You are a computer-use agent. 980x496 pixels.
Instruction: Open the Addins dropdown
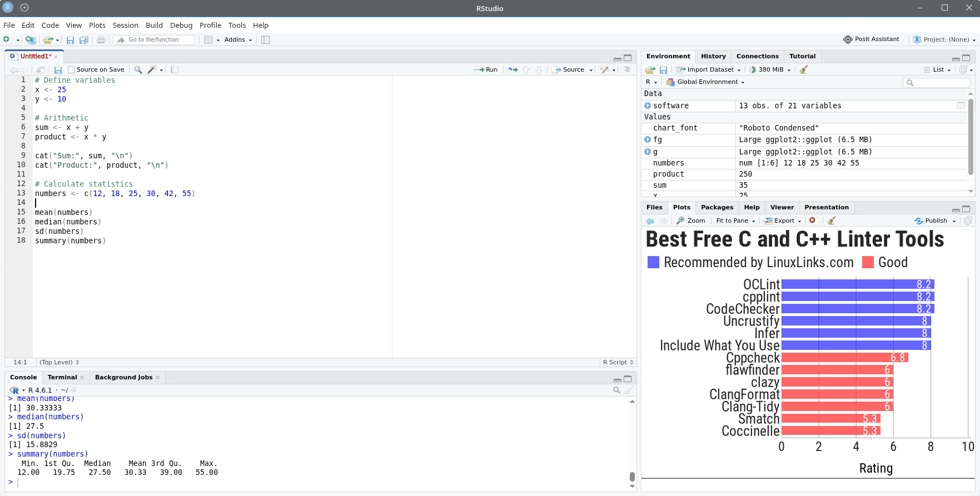point(238,39)
